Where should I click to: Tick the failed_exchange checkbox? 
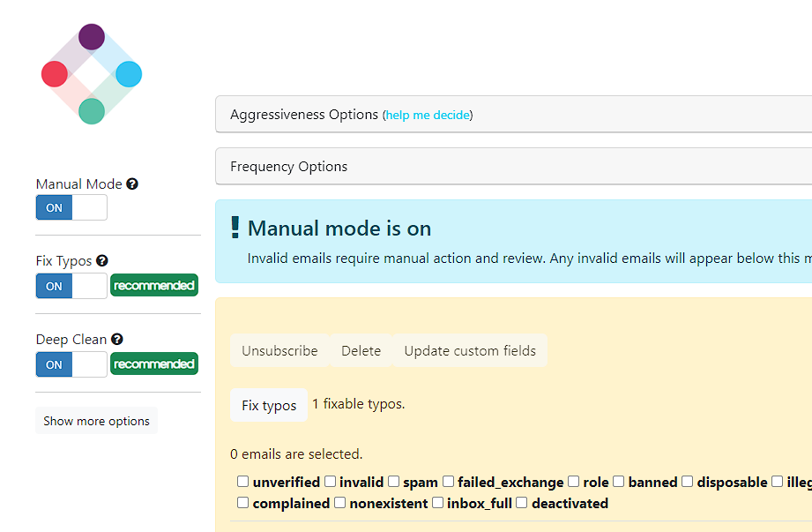pyautogui.click(x=449, y=481)
